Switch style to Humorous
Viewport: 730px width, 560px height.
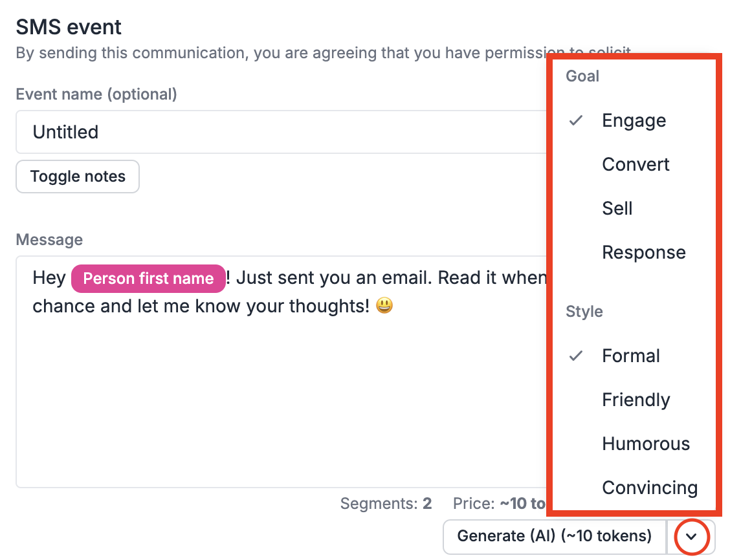click(646, 444)
